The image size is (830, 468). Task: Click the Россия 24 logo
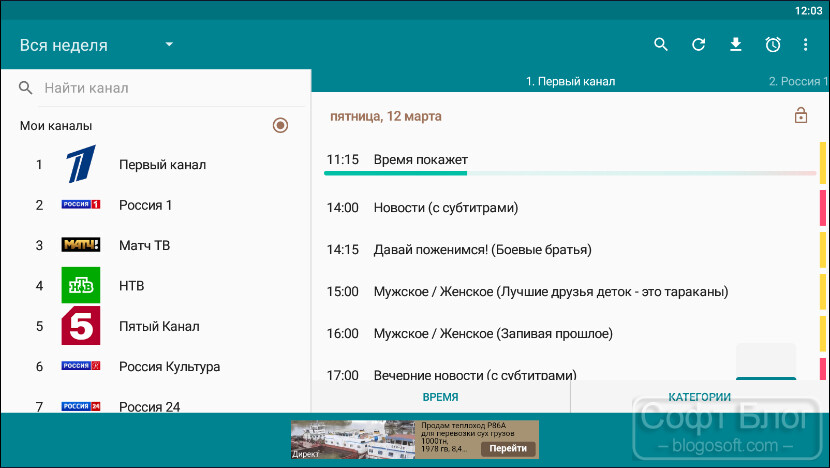(x=80, y=406)
